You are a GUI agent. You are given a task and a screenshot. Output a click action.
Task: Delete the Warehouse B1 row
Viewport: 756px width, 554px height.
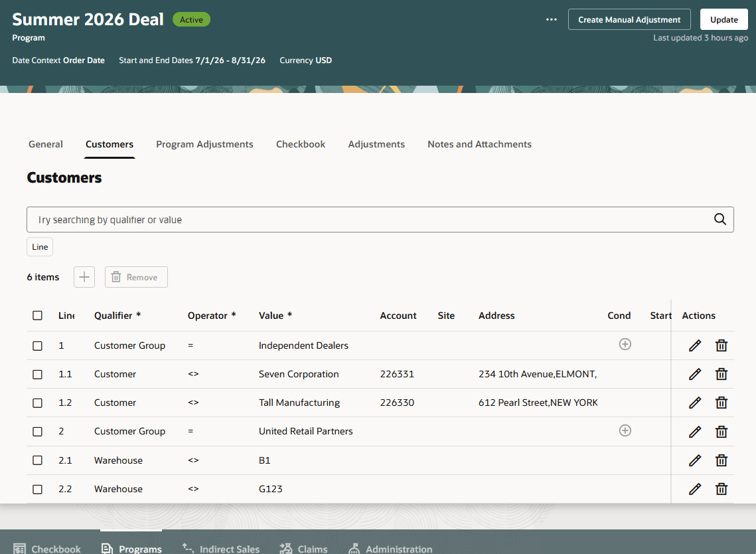point(721,460)
